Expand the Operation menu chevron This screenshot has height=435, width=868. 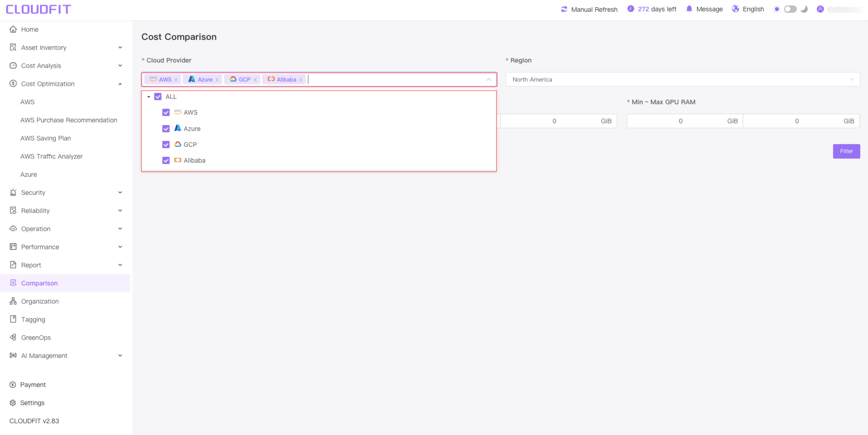tap(120, 229)
